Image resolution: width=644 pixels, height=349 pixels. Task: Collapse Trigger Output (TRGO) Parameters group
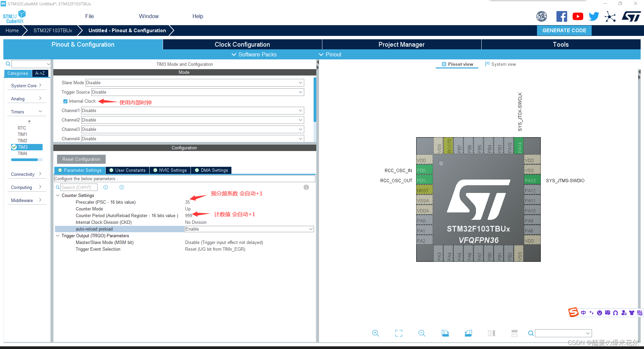tap(58, 236)
